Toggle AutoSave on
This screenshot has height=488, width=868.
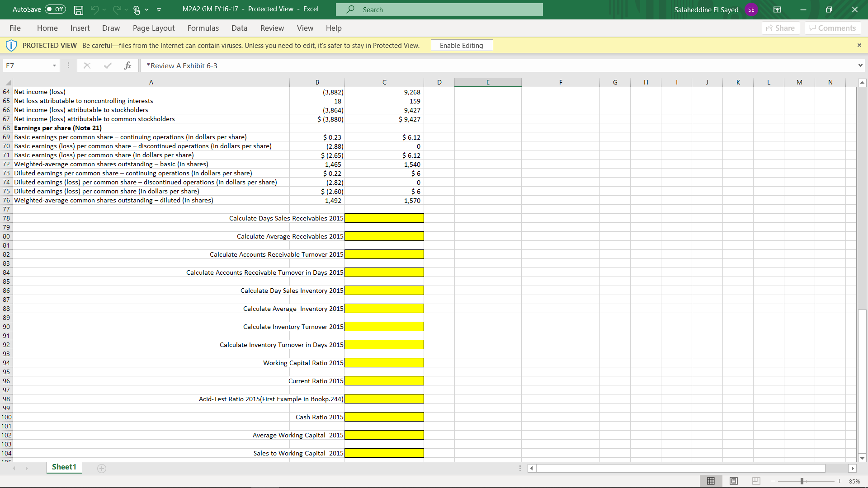pos(54,9)
